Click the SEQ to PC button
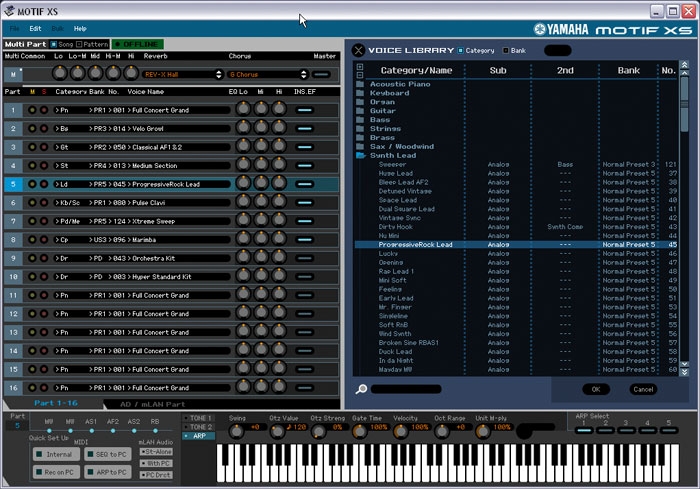 108,454
